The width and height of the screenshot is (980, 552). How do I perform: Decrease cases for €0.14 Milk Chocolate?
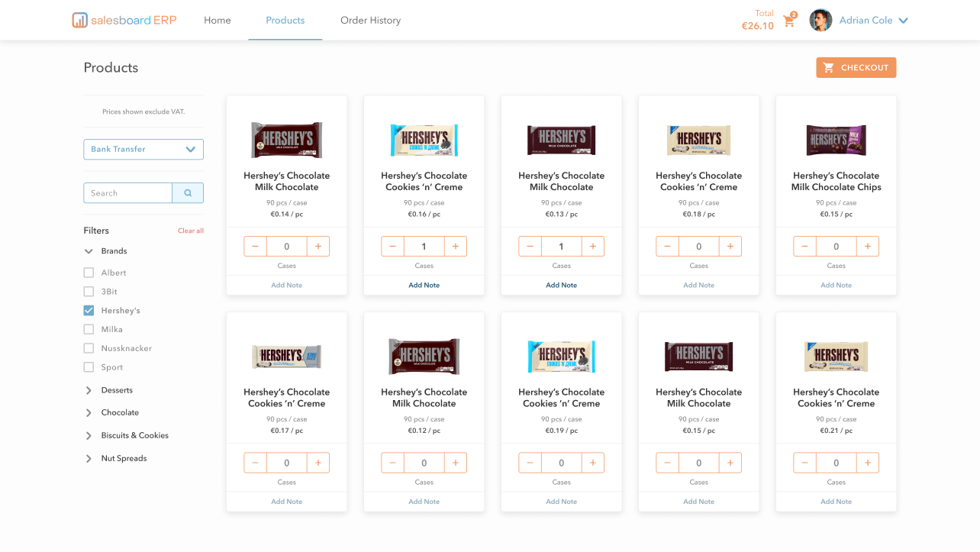click(x=256, y=247)
